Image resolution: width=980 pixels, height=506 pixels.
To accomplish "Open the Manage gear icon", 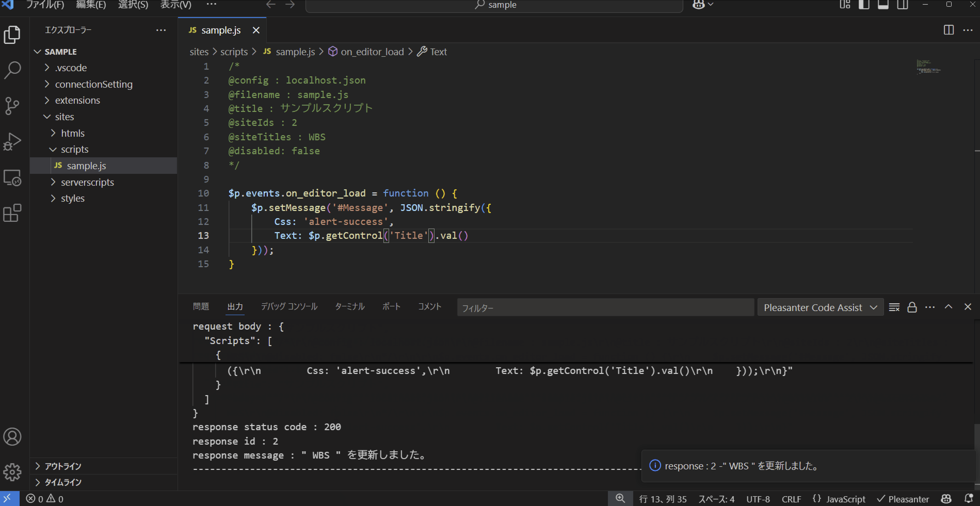I will tap(12, 472).
